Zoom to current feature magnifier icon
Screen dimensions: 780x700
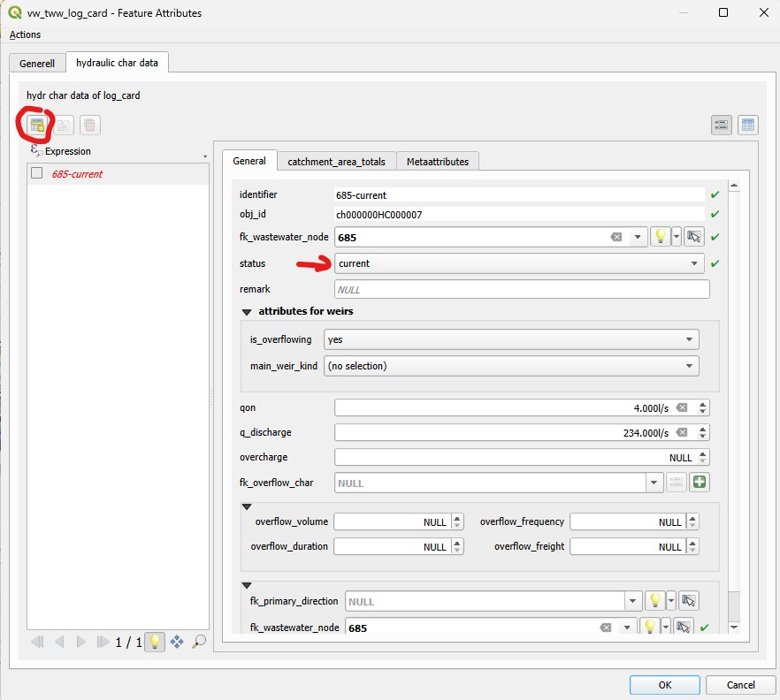pyautogui.click(x=199, y=642)
